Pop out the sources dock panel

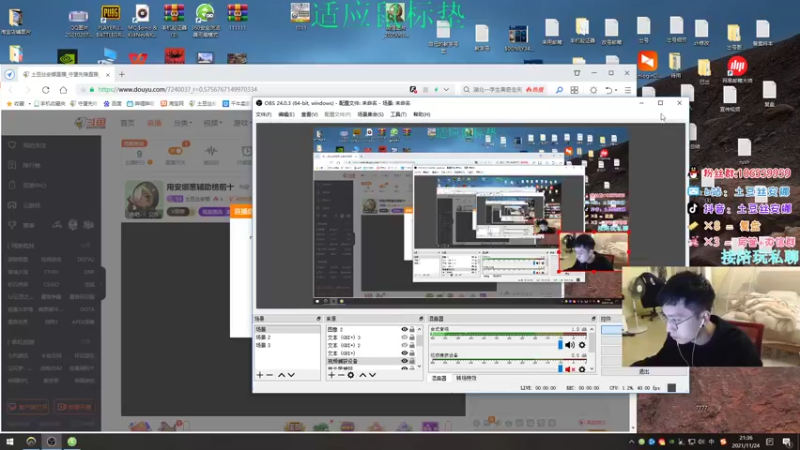(421, 318)
